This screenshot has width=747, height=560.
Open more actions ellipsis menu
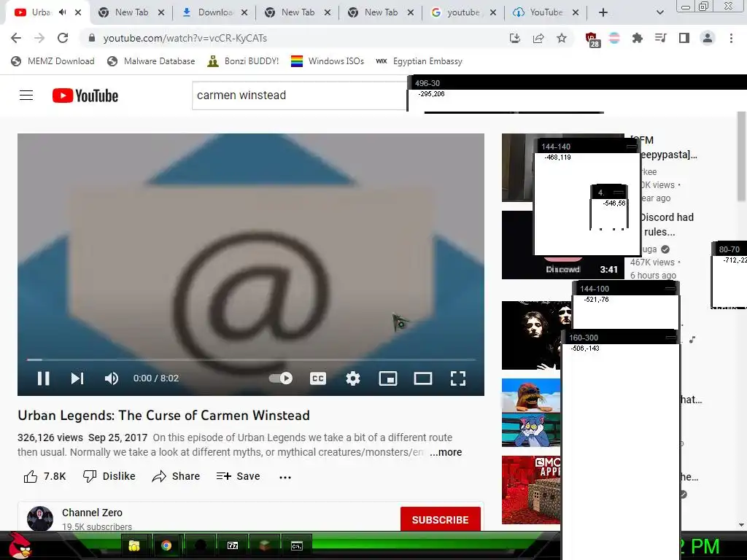point(285,477)
